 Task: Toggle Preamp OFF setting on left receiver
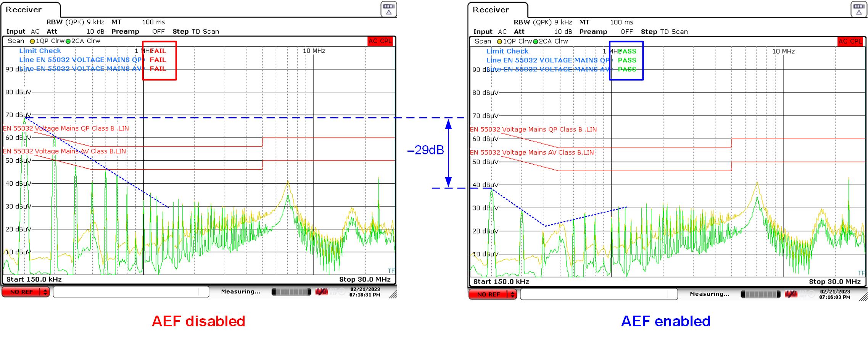click(x=158, y=32)
